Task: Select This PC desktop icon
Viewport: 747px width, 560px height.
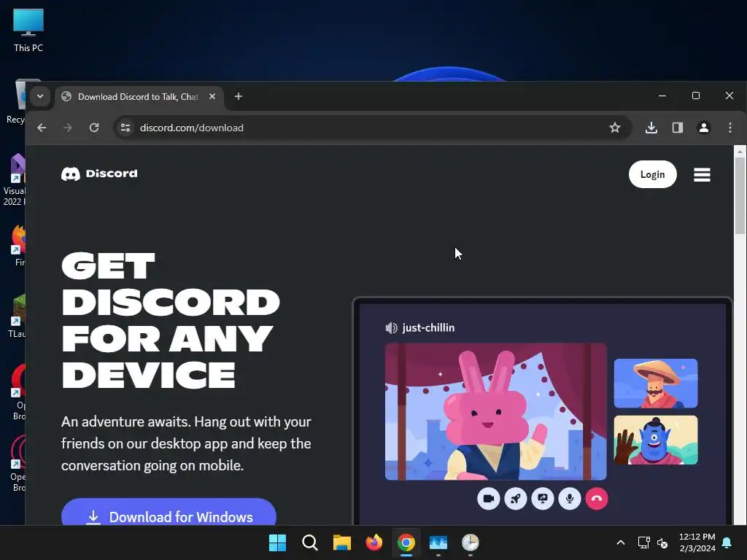Action: coord(28,31)
